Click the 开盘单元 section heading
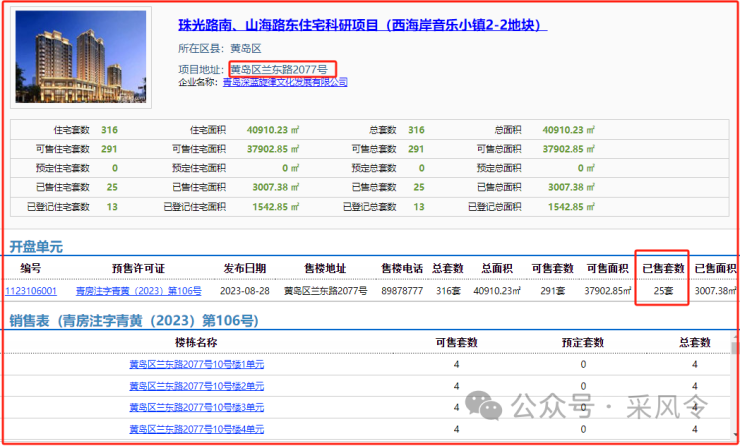This screenshot has height=446, width=740. 36,246
